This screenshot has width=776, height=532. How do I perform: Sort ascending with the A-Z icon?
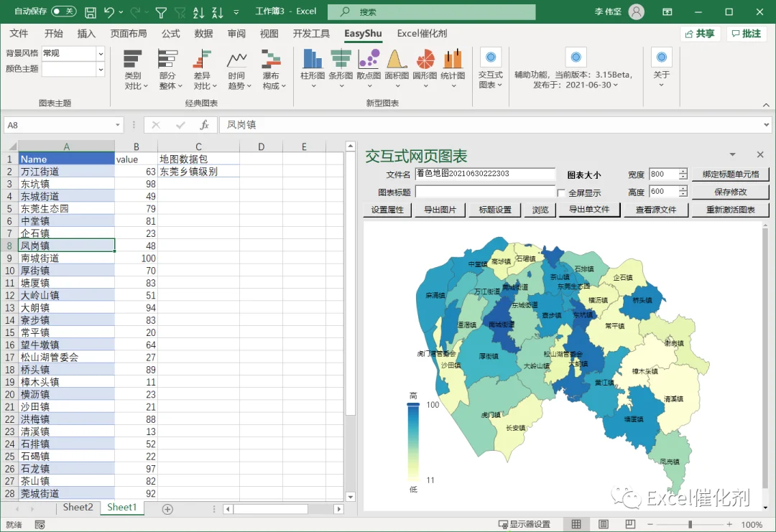point(198,12)
